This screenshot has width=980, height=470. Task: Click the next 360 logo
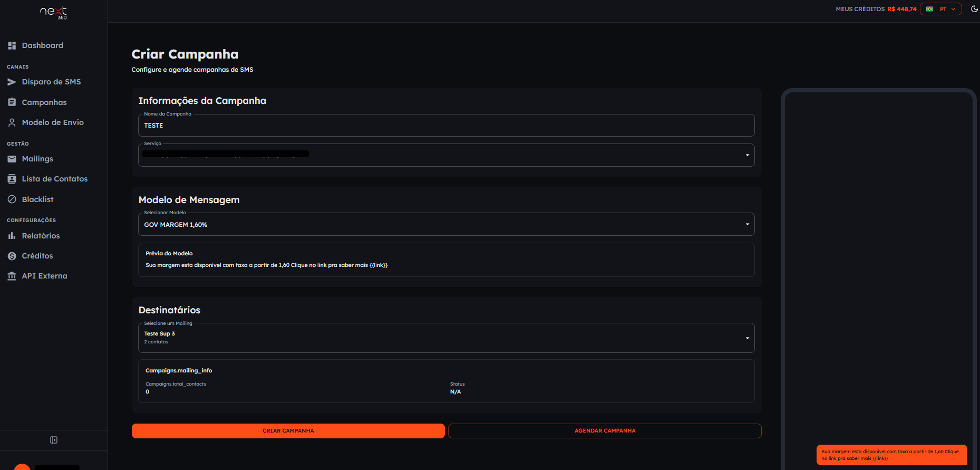54,12
